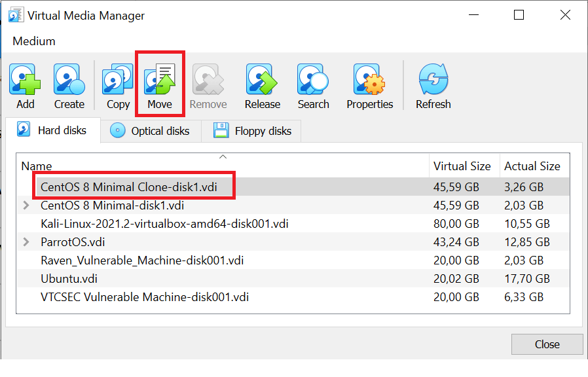
Task: Switch to the Hard disks tab
Action: pos(53,130)
